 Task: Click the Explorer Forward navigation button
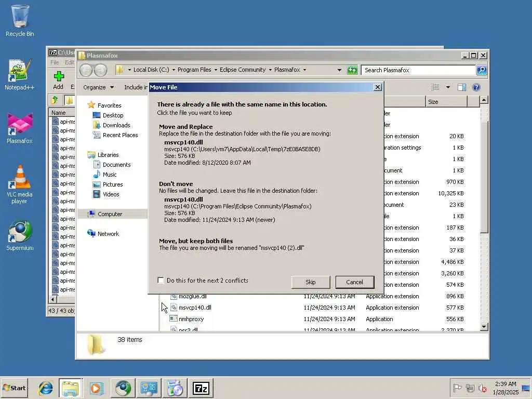pyautogui.click(x=100, y=70)
